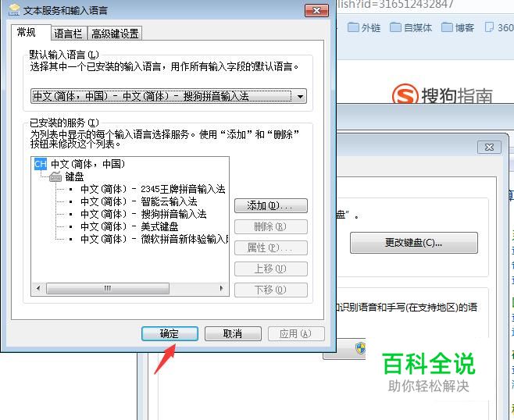Select 美式键盘 entry
The image size is (514, 420).
click(130, 226)
